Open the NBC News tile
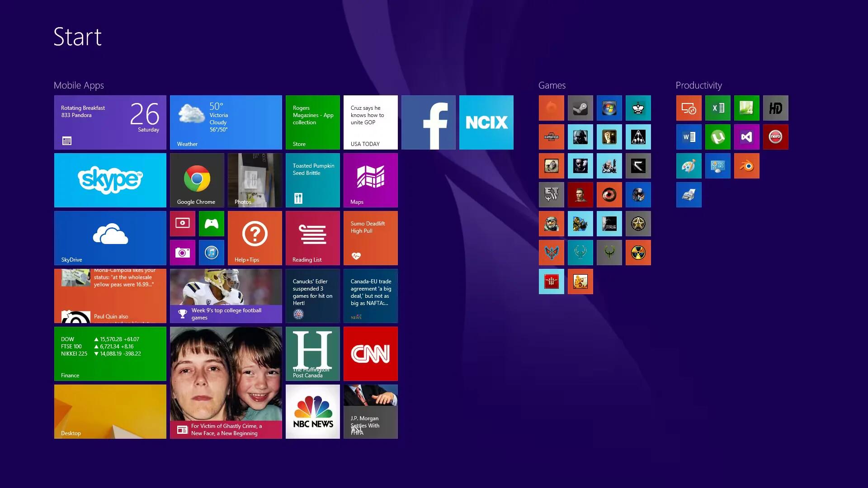This screenshot has height=488, width=868. pyautogui.click(x=312, y=412)
